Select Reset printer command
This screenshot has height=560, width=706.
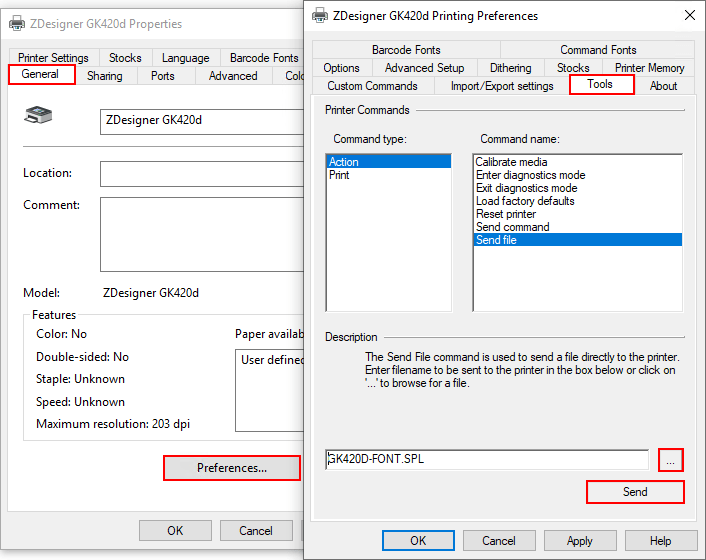click(x=578, y=214)
